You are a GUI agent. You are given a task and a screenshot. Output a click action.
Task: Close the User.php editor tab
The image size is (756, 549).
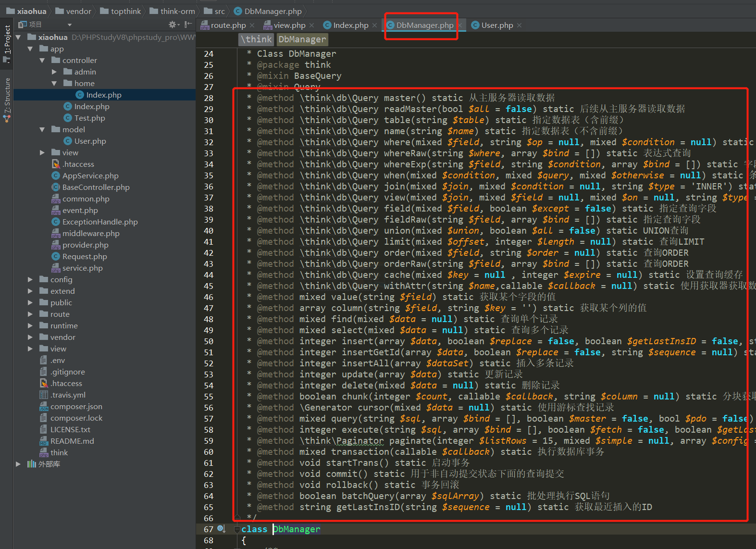(519, 25)
